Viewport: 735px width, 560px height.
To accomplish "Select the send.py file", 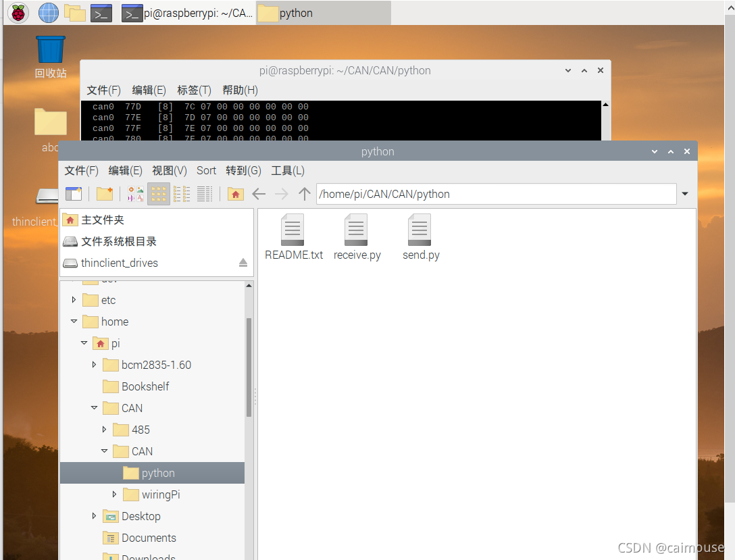I will [420, 237].
